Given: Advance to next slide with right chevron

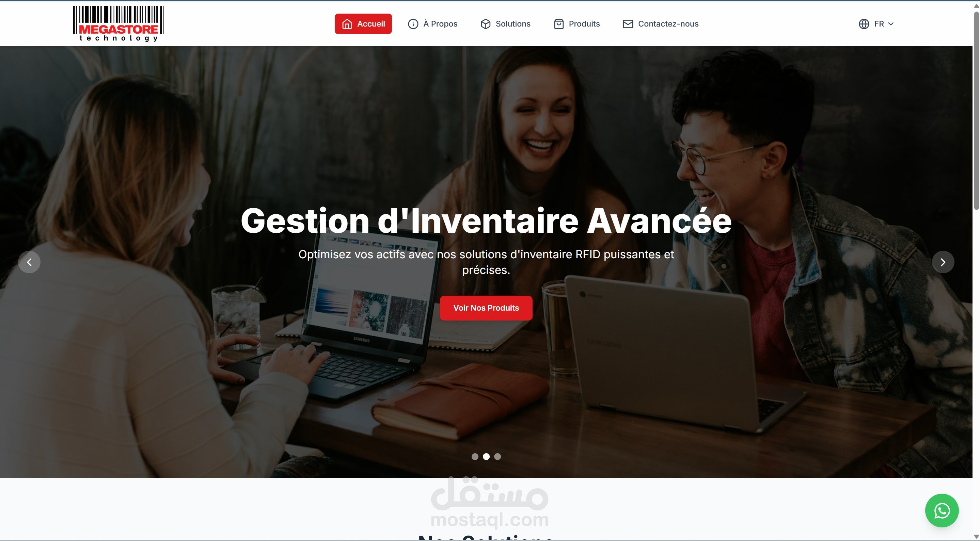Looking at the screenshot, I should (943, 262).
